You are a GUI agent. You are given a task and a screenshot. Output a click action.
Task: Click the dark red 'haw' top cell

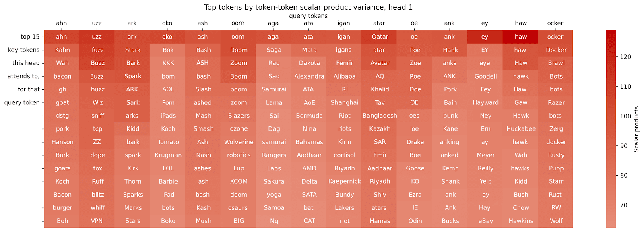(x=520, y=37)
